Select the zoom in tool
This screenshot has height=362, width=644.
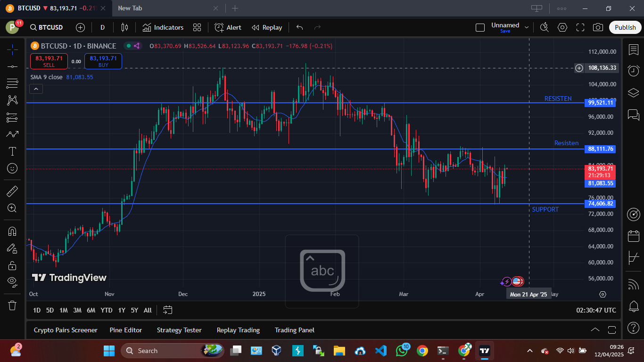[13, 208]
